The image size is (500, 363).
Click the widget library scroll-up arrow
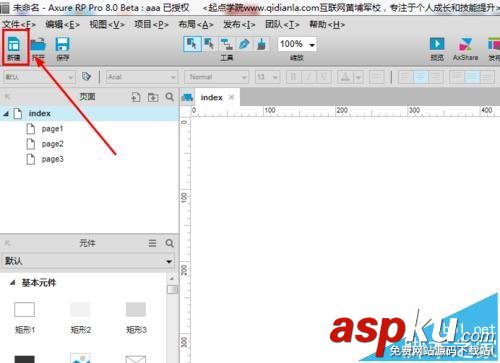click(x=172, y=278)
